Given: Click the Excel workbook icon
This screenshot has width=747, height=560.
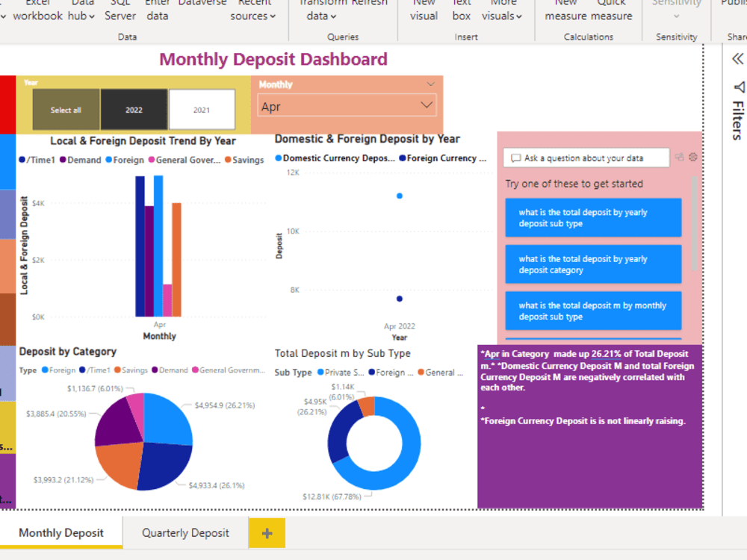Looking at the screenshot, I should pos(37,10).
